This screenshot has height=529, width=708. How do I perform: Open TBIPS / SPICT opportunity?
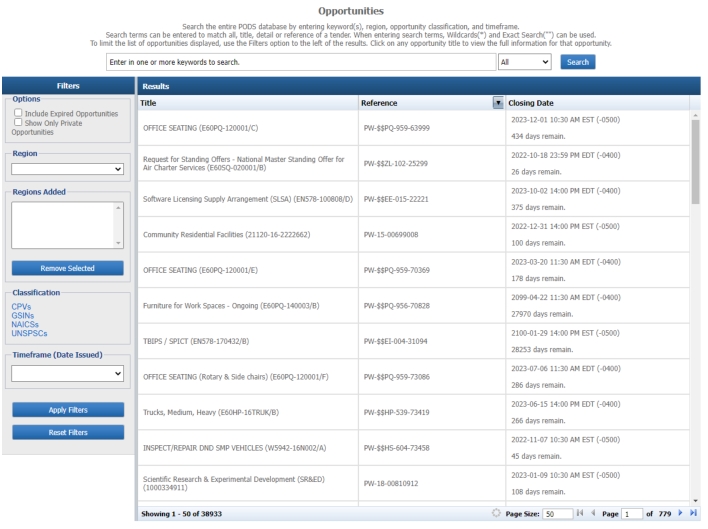coord(196,341)
